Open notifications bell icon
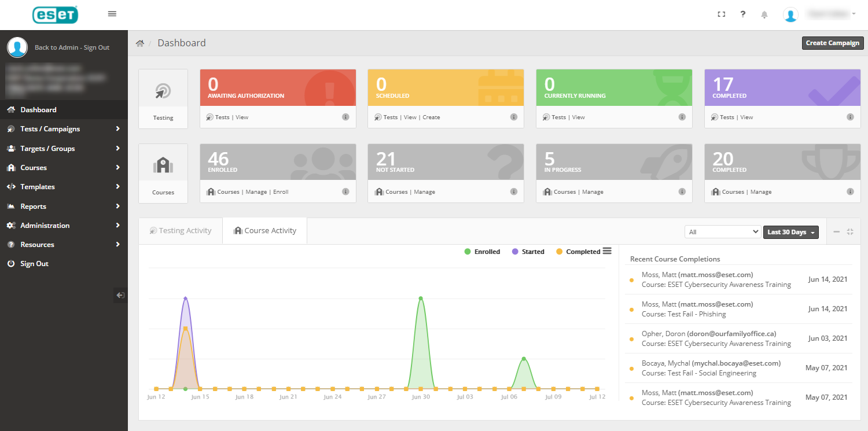Screen dimensions: 868x431 point(764,14)
